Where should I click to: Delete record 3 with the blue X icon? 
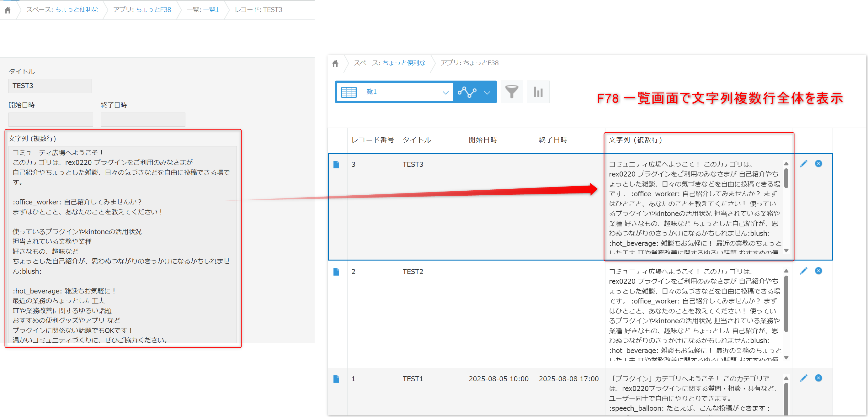pyautogui.click(x=818, y=164)
